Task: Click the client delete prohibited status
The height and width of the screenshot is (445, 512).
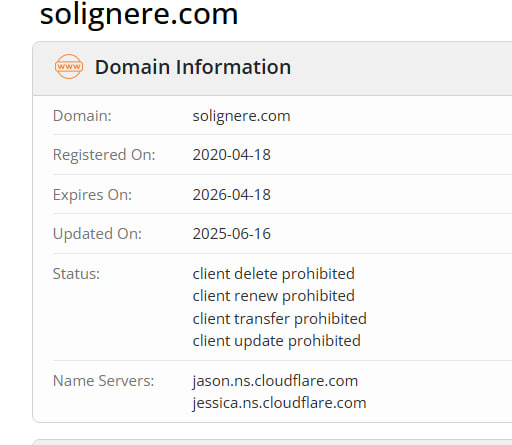Action: pyautogui.click(x=273, y=274)
